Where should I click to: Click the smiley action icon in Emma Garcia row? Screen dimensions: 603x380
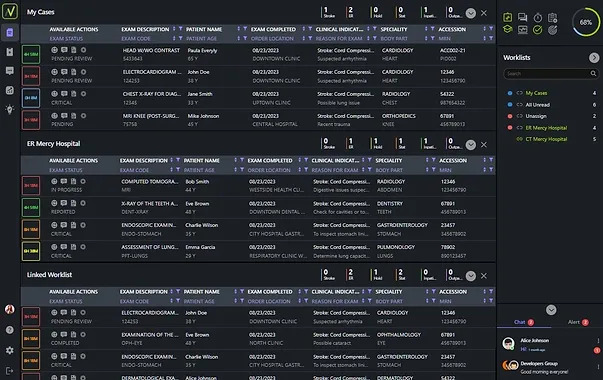click(54, 247)
